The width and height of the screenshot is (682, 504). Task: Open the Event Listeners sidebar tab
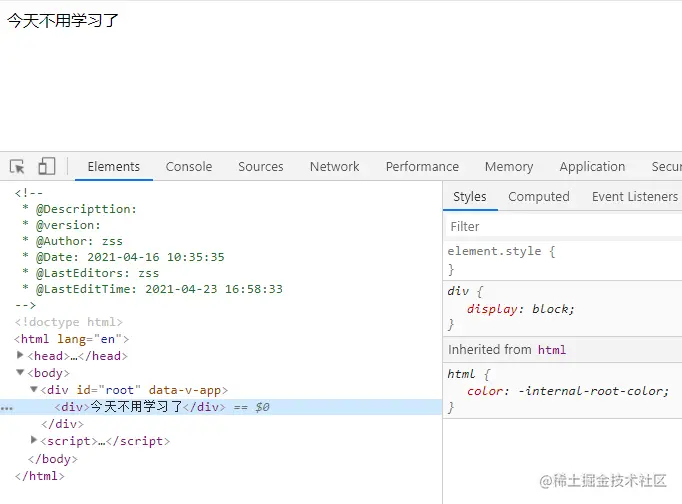[635, 197]
